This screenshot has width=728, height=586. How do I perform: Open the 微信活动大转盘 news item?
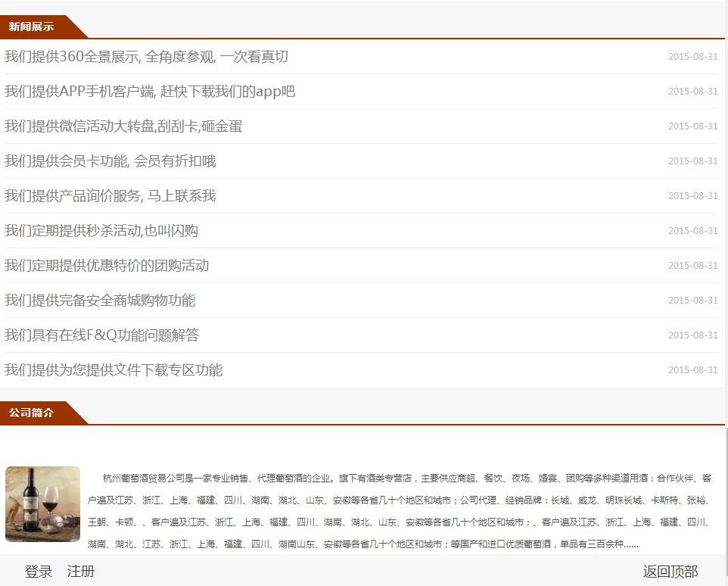(x=123, y=126)
